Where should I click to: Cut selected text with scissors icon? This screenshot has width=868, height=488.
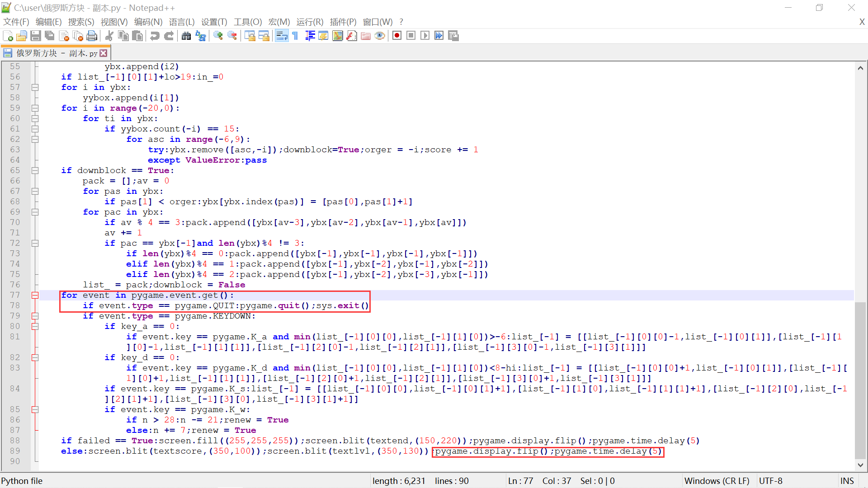109,36
